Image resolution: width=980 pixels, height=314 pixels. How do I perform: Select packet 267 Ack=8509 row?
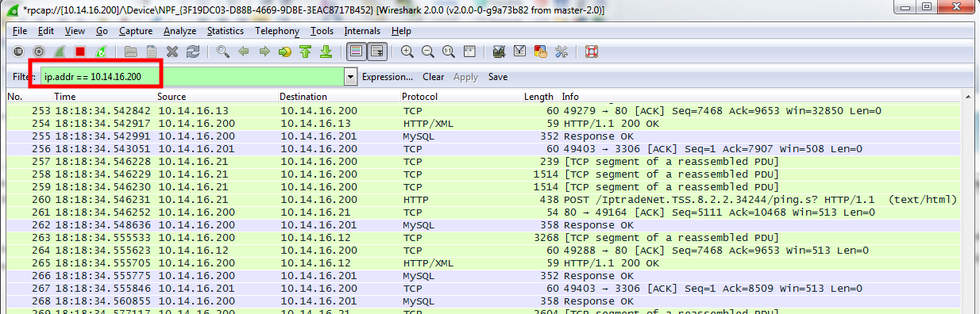pos(484,289)
